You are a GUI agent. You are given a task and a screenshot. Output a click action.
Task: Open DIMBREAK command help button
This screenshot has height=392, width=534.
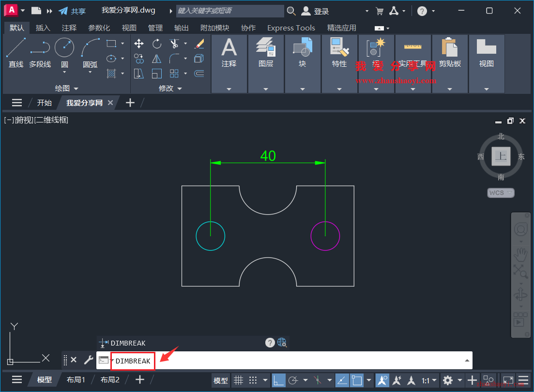(x=270, y=343)
